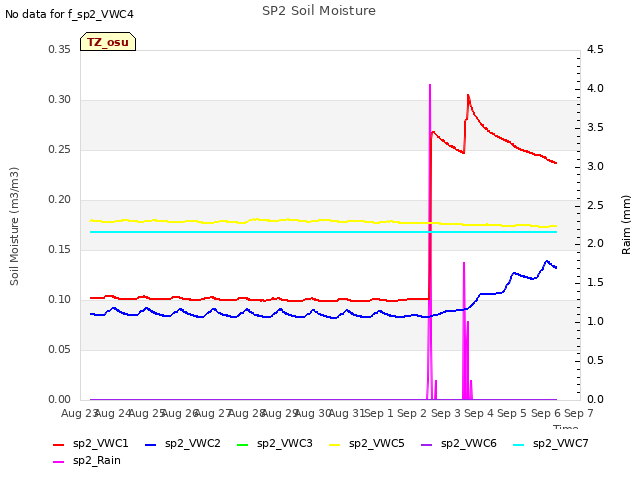Viewport: 640px width, 480px height.
Task: Click the red sp2_VWC1 legend color marker
Action: tap(59, 444)
